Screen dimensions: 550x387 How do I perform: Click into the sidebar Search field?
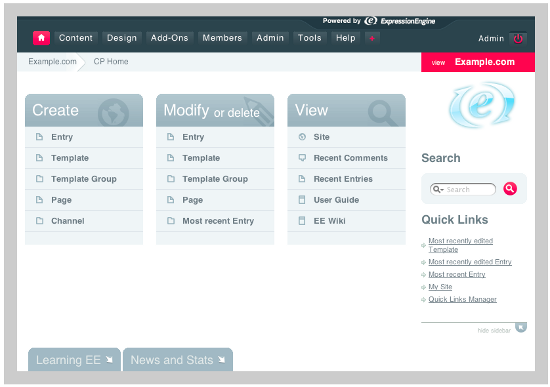click(463, 189)
